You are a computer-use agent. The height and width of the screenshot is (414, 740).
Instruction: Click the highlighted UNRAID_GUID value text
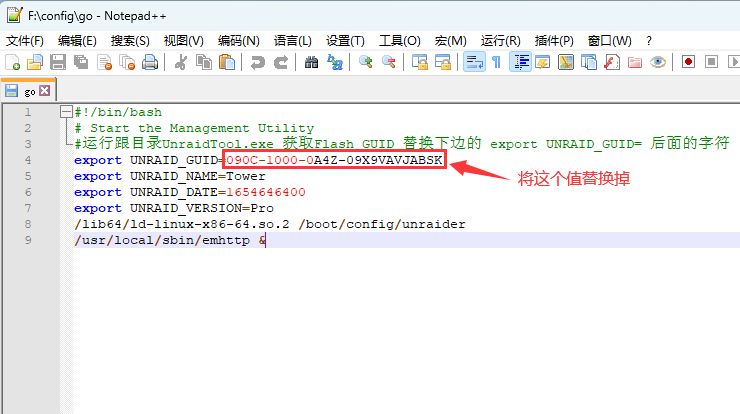pos(334,160)
